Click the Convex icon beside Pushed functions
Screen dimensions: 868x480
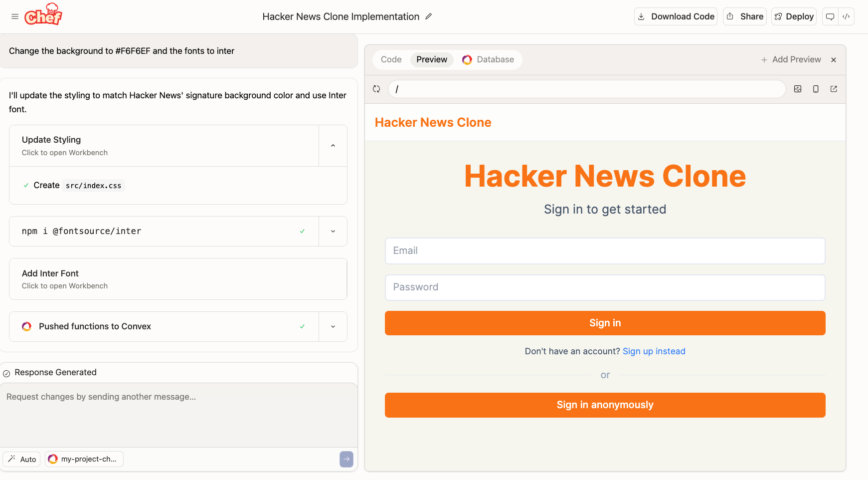[27, 326]
